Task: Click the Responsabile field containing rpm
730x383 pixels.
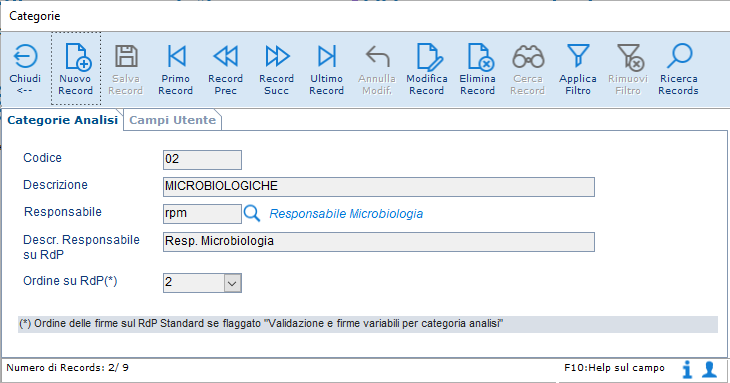Action: point(202,214)
